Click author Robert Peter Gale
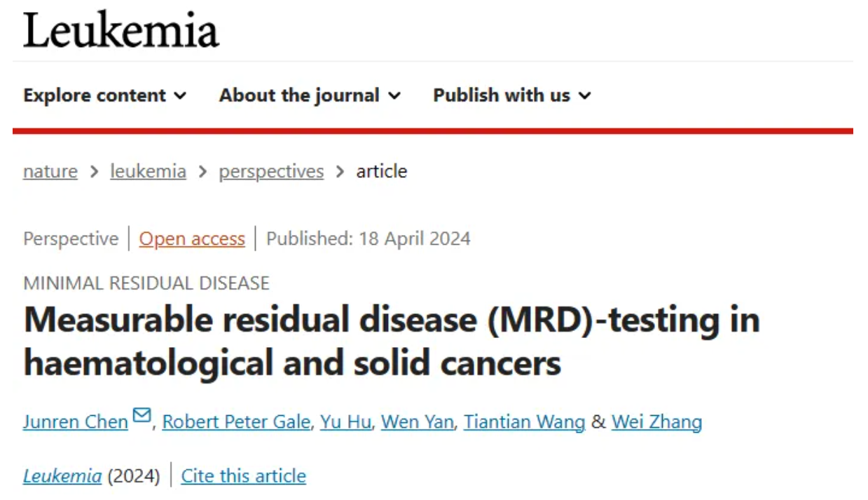The height and width of the screenshot is (500, 868). click(236, 421)
